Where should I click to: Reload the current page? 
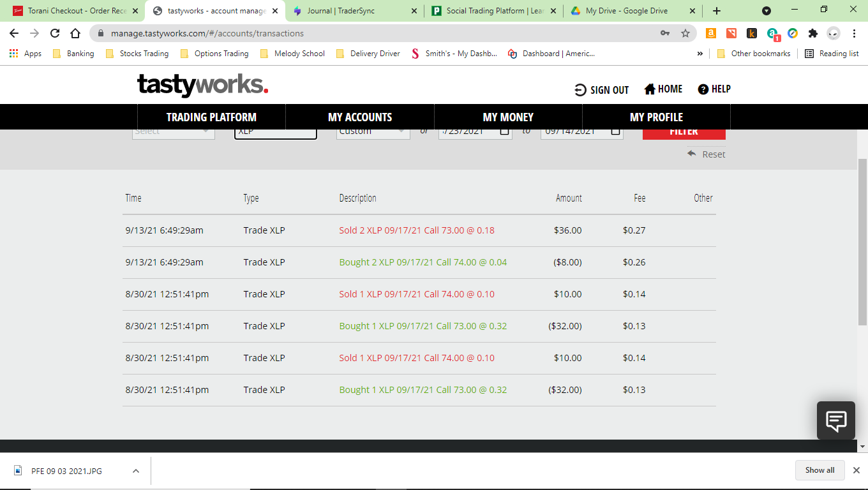tap(55, 33)
